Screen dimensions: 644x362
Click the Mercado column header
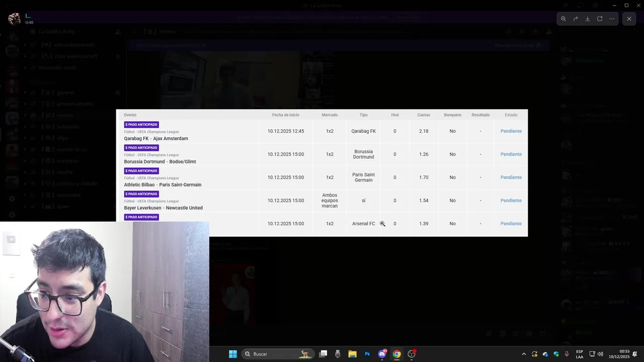click(x=330, y=115)
